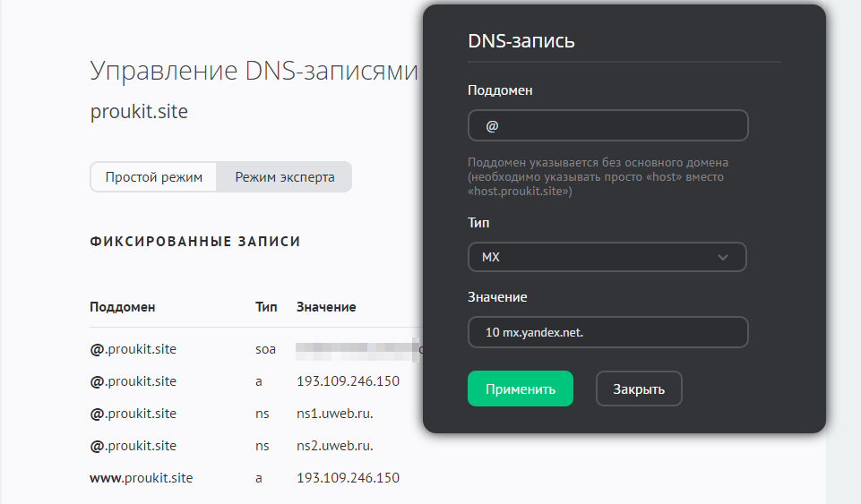Select the ns1.uweb.ru. record value
861x504 pixels.
(334, 414)
